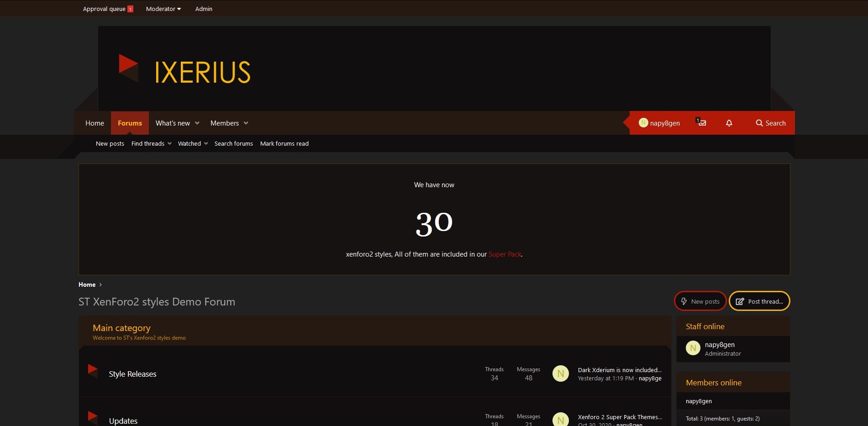868x426 pixels.
Task: Click the napy8gen account name in navigation bar
Action: [665, 123]
